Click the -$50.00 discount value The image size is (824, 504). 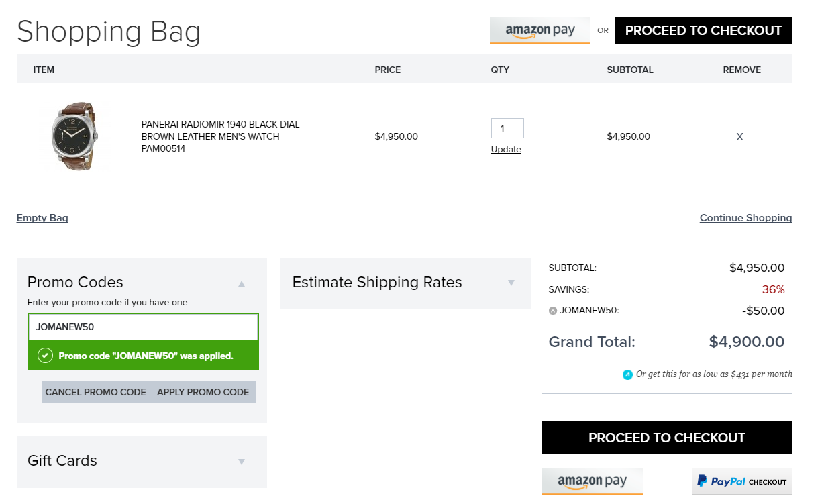point(764,311)
